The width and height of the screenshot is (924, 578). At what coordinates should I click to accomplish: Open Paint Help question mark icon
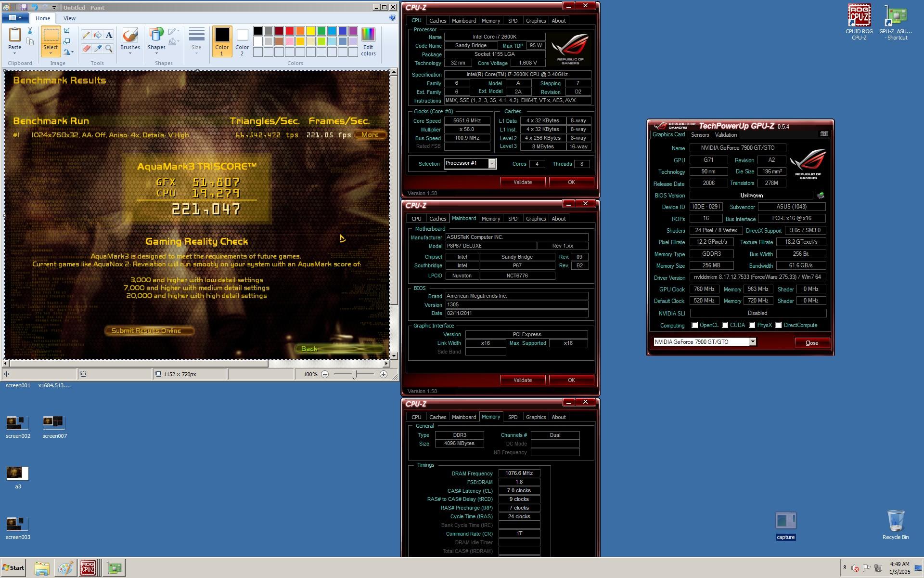pos(393,18)
